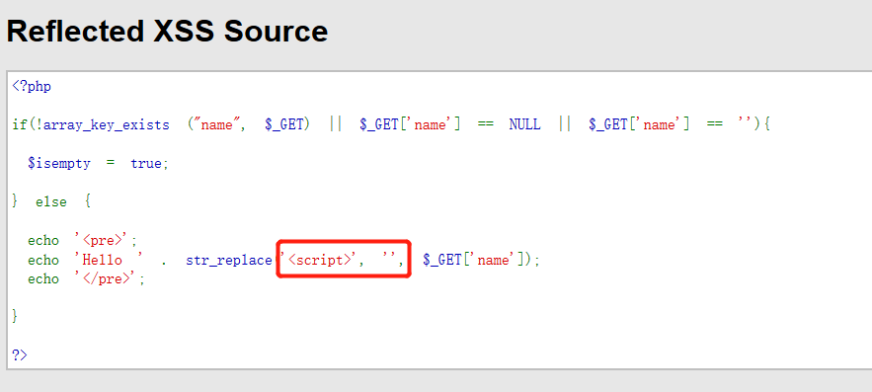The height and width of the screenshot is (392, 872).
Task: Click the 'str_replace' function name
Action: click(229, 260)
